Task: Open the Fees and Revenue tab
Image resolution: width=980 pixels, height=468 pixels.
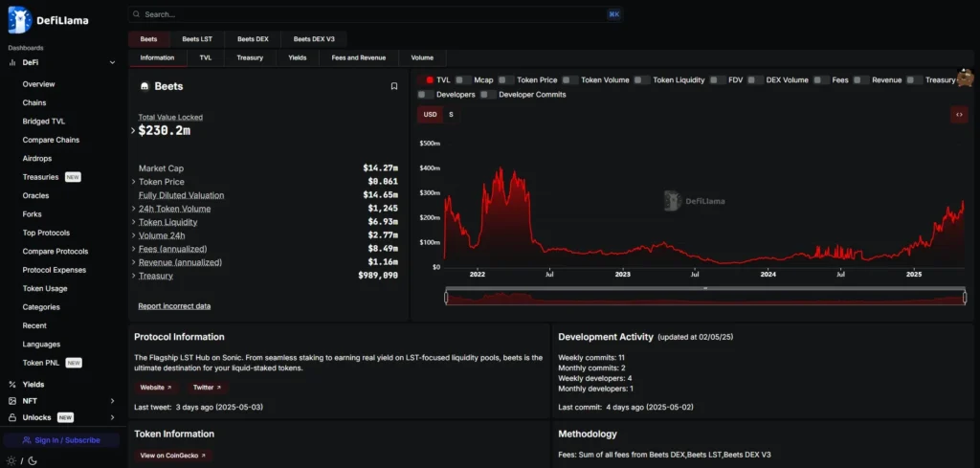Action: click(x=358, y=57)
